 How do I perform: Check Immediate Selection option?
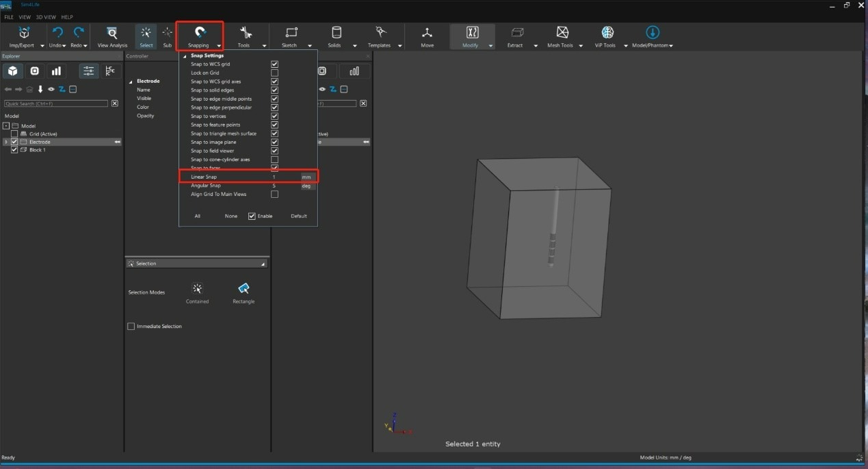[131, 327]
